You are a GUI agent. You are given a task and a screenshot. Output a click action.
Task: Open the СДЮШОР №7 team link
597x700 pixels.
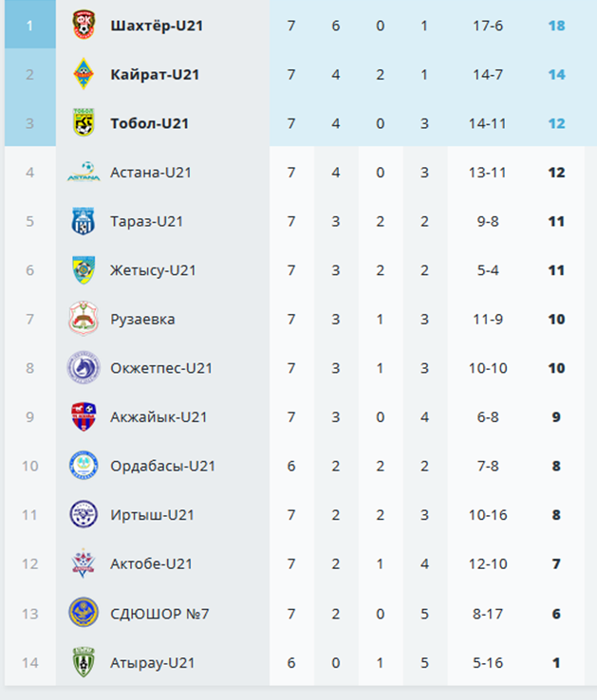159,614
